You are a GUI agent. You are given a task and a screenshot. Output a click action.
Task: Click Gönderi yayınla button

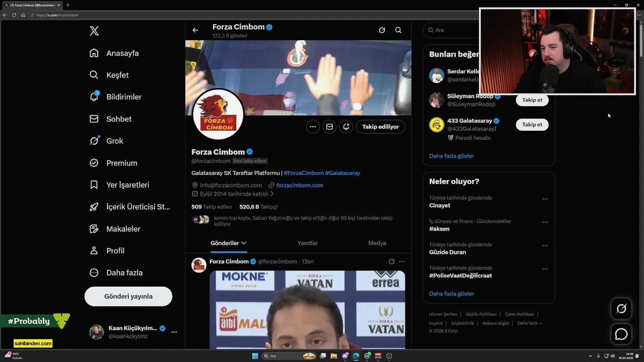tap(128, 296)
